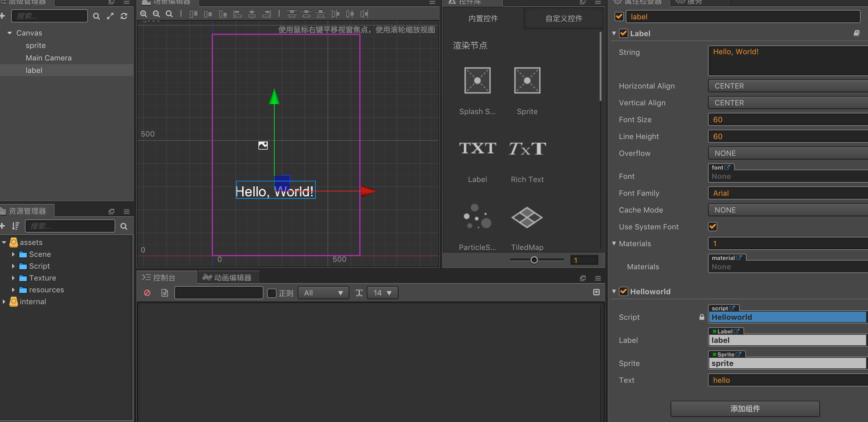
Task: Click the zoom in magnifier in scene toolbar
Action: click(x=144, y=14)
